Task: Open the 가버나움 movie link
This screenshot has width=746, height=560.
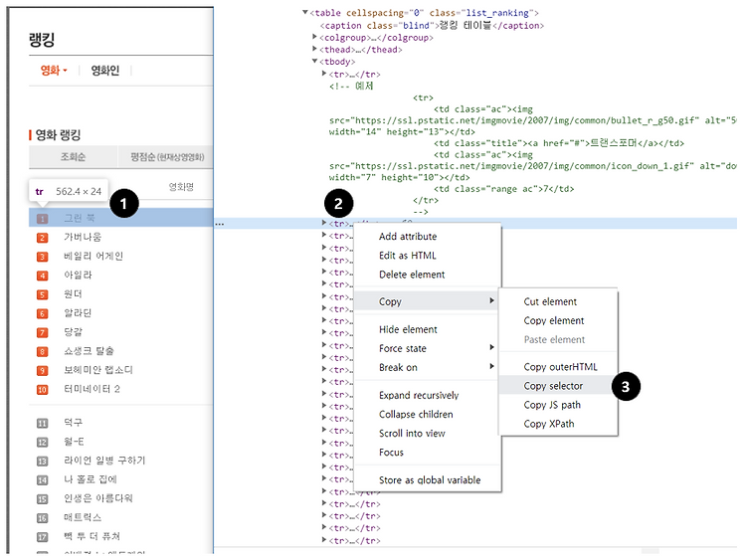Action: (x=83, y=237)
